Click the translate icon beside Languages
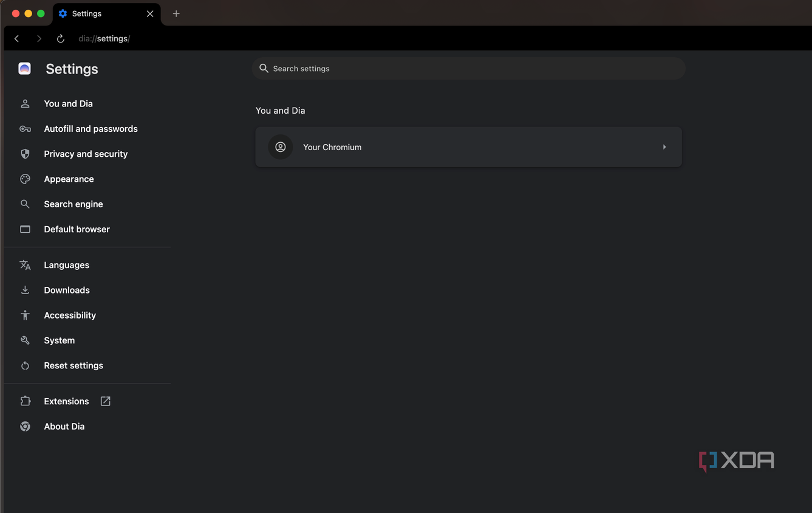This screenshot has height=513, width=812. 25,265
